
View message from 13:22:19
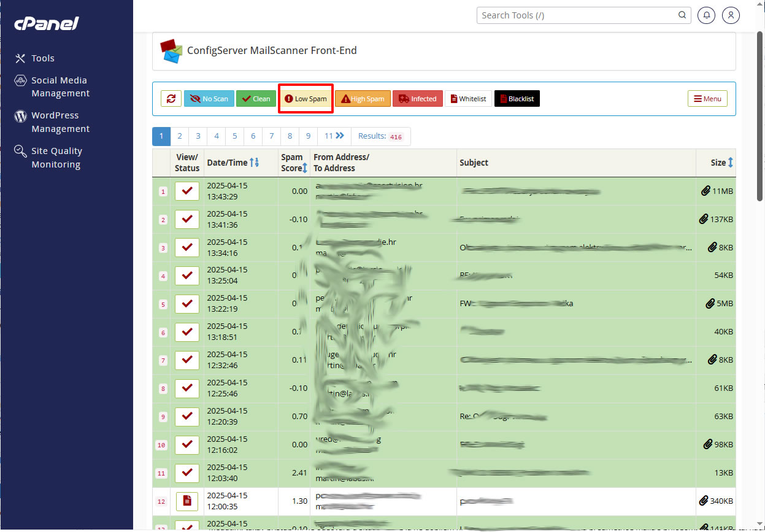click(x=187, y=304)
